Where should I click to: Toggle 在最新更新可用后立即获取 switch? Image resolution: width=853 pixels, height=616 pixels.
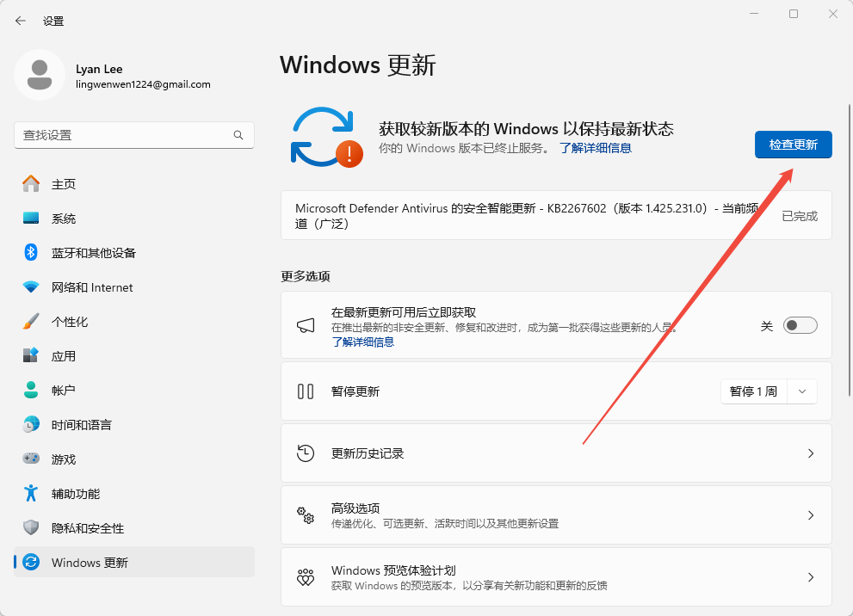tap(800, 325)
